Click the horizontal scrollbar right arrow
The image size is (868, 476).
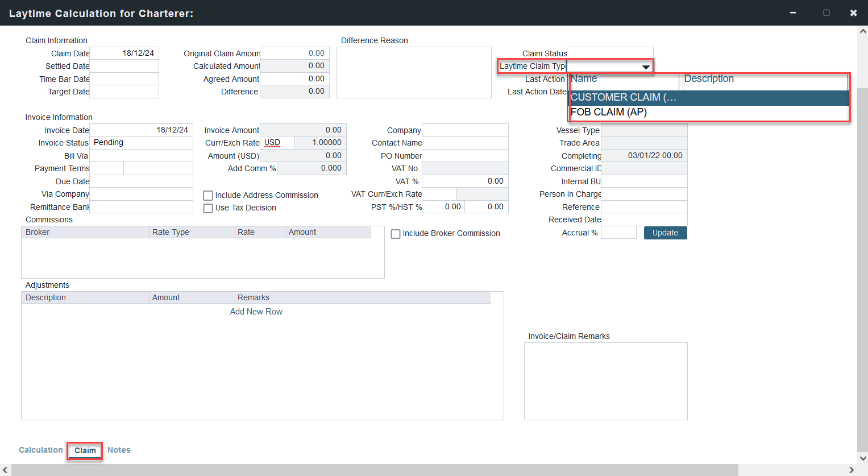click(851, 470)
